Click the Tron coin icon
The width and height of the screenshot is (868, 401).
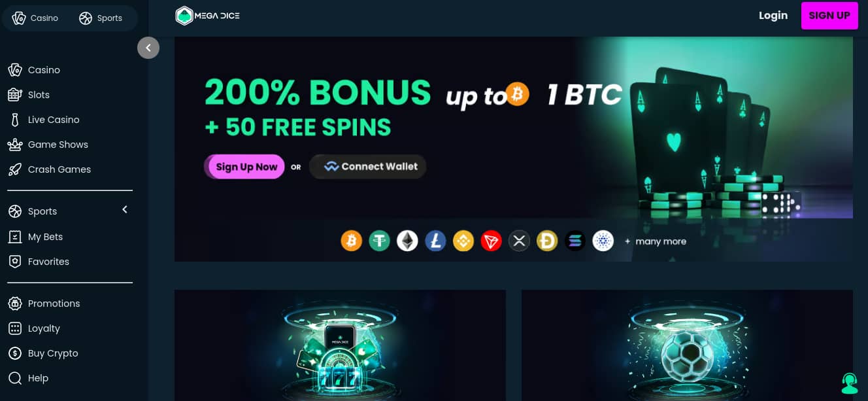(x=492, y=241)
